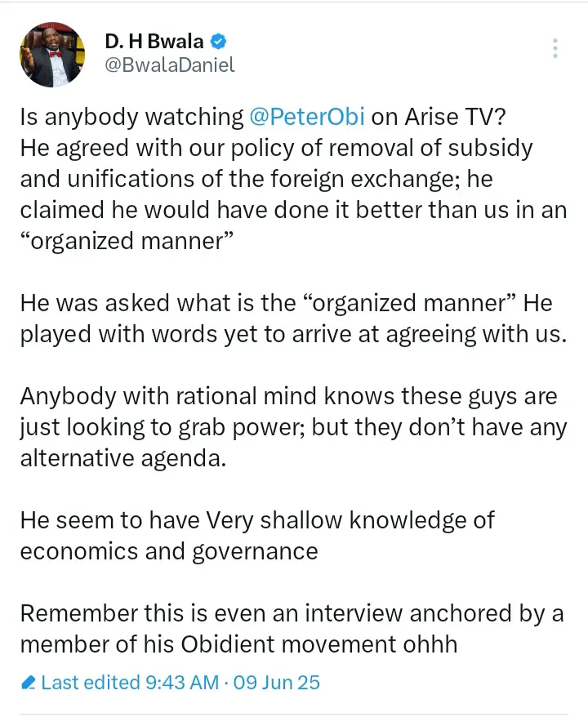The height and width of the screenshot is (726, 588).
Task: Click the "unifications of the foreign exchange" line
Action: tap(254, 180)
